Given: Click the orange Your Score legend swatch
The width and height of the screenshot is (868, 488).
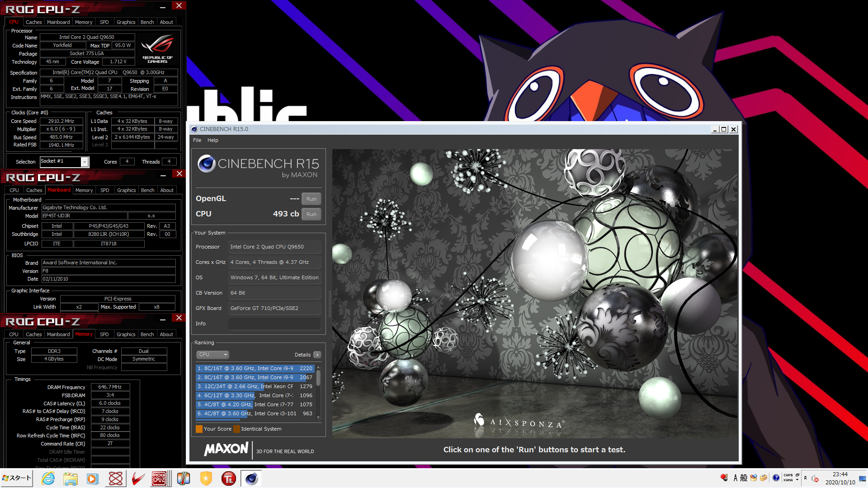Looking at the screenshot, I should pyautogui.click(x=199, y=429).
